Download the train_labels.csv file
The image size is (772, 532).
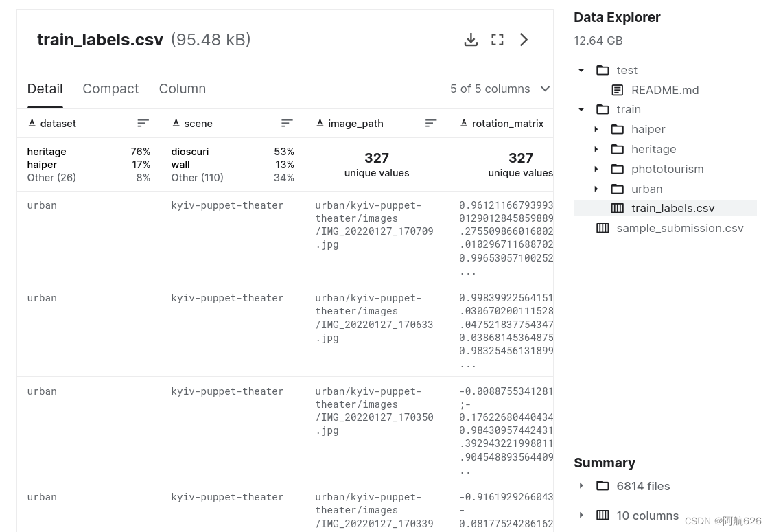[x=471, y=39]
